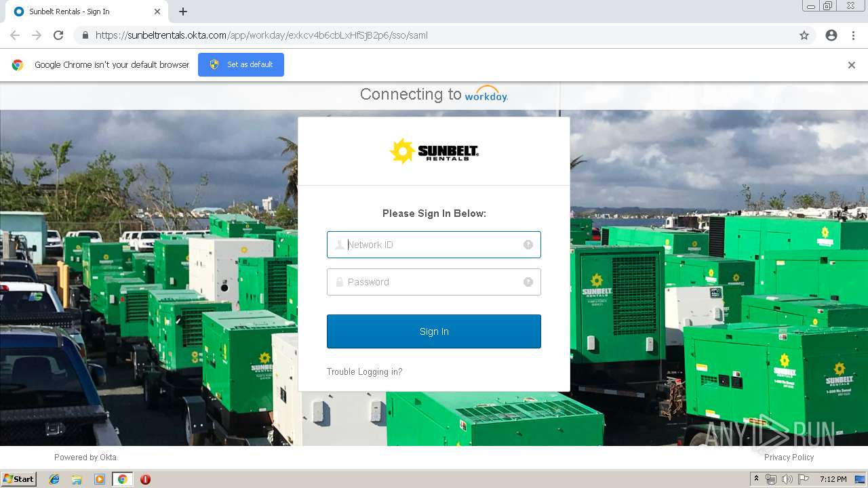The image size is (868, 488).
Task: Click the browser forward arrow
Action: tap(37, 35)
